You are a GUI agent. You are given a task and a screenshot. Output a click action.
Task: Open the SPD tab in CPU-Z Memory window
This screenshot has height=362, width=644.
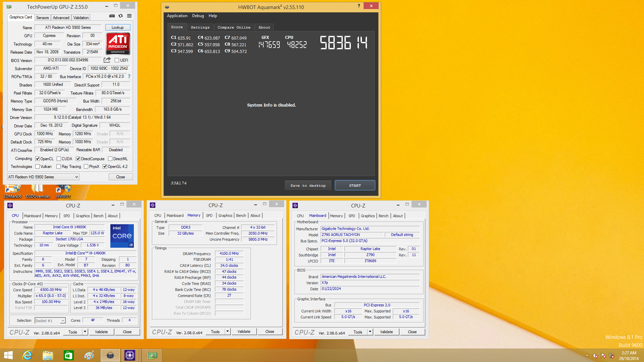tap(209, 216)
